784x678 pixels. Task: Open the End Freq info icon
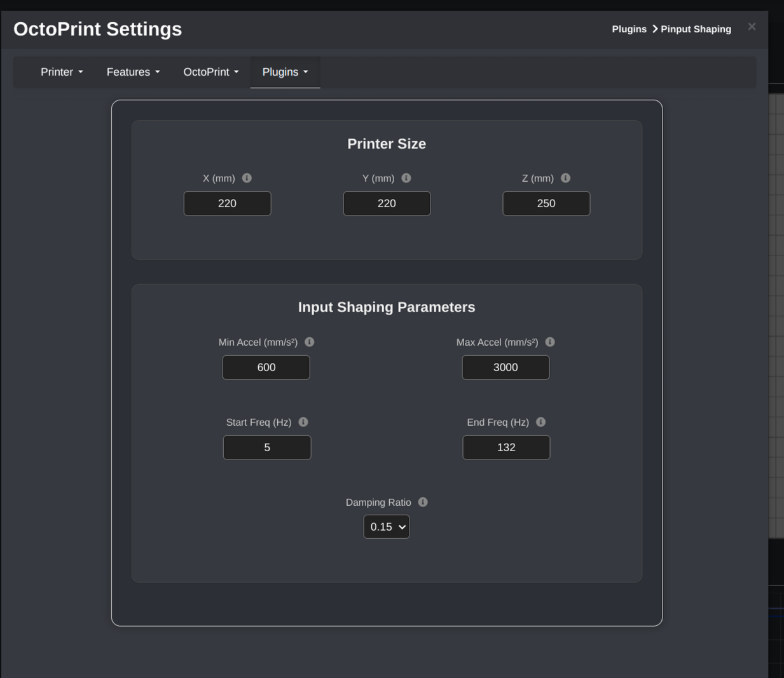[x=541, y=422]
